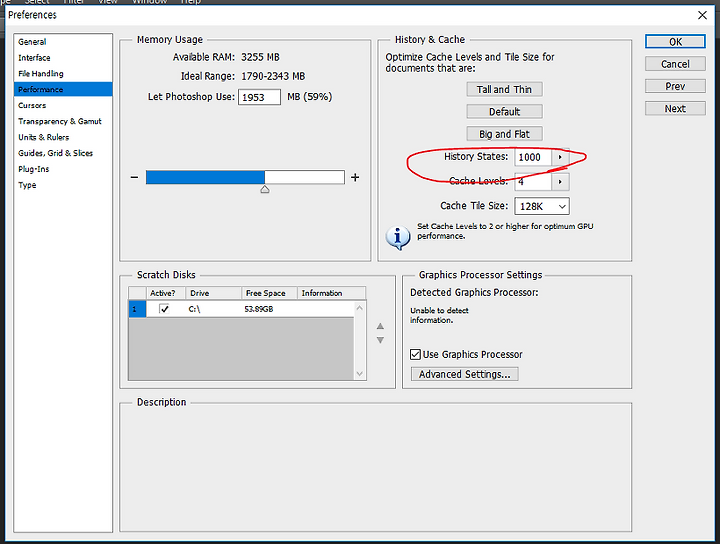This screenshot has height=544, width=720.
Task: Click the History States value field
Action: click(x=533, y=157)
